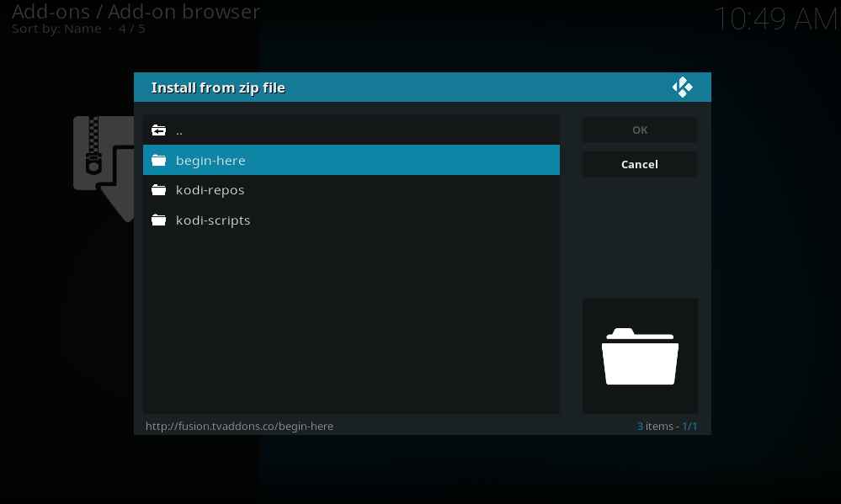Click the '3 items - 1/1' counter

pyautogui.click(x=667, y=427)
